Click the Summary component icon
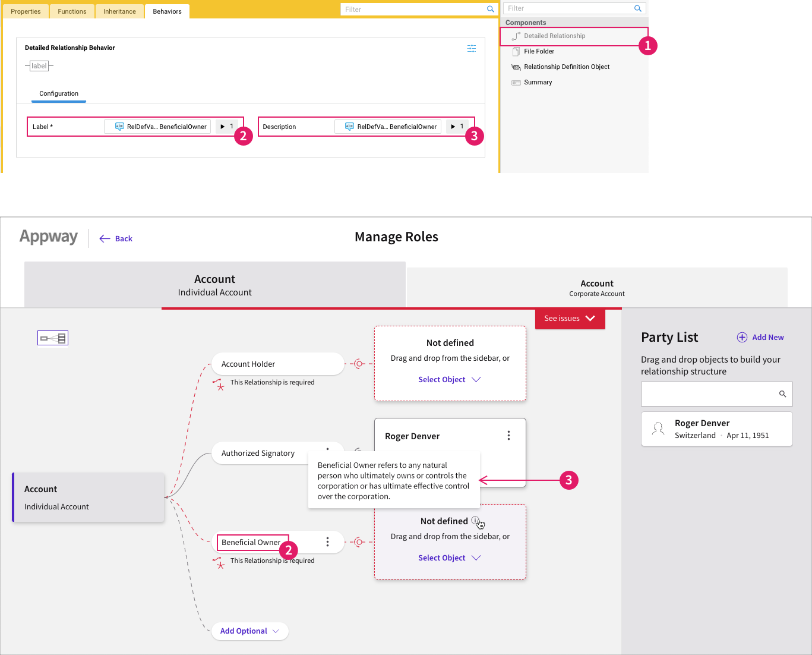The width and height of the screenshot is (812, 655). (x=516, y=82)
